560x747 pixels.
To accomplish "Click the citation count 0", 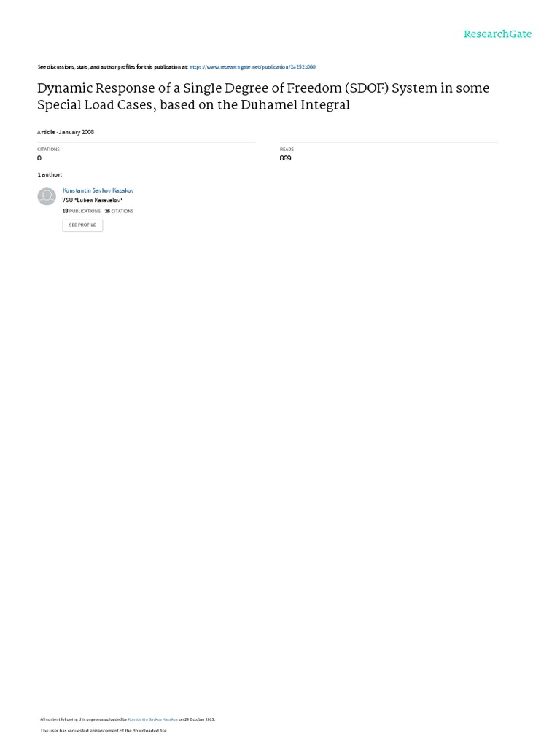I will pos(39,158).
